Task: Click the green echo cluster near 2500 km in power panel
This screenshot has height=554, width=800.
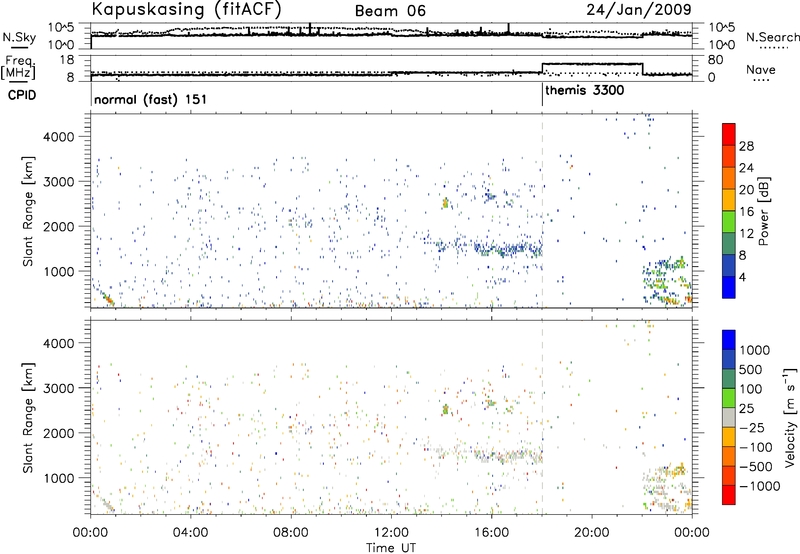Action: pyautogui.click(x=445, y=203)
